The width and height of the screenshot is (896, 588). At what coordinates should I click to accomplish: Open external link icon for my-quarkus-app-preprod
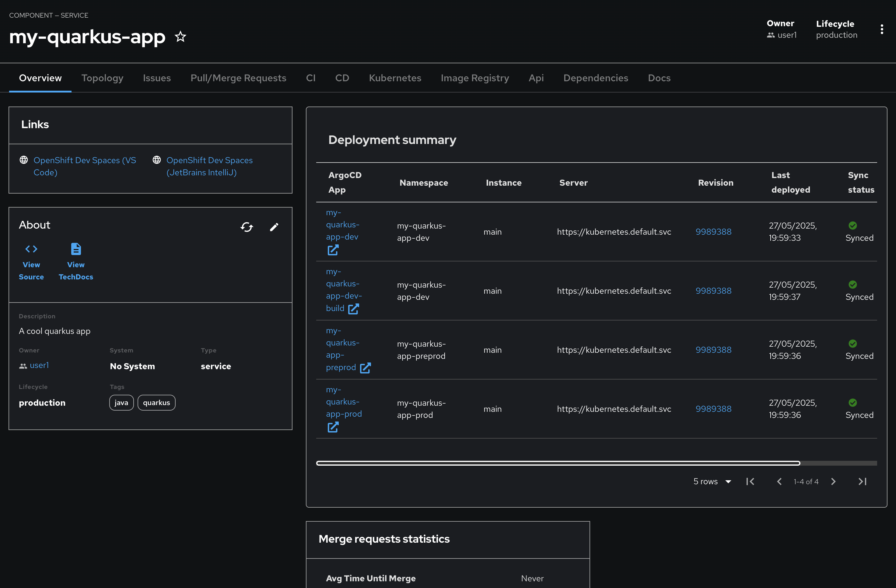[x=365, y=368]
